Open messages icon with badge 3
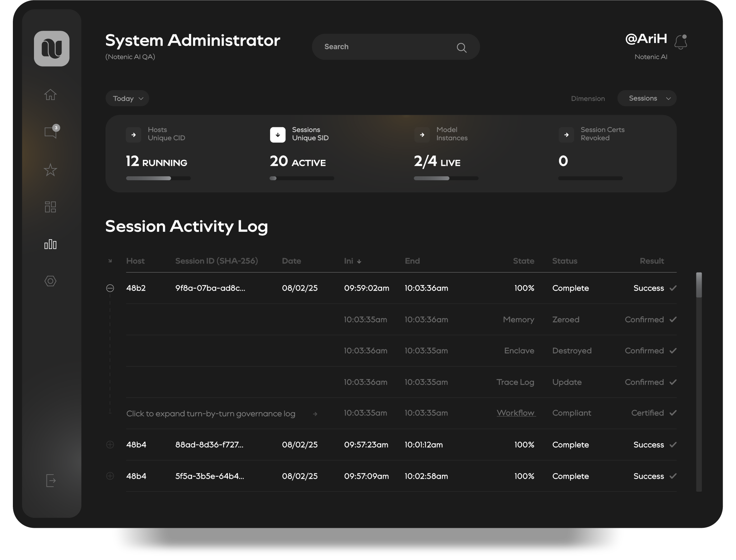Viewport: 736px width, 560px height. pos(51,132)
